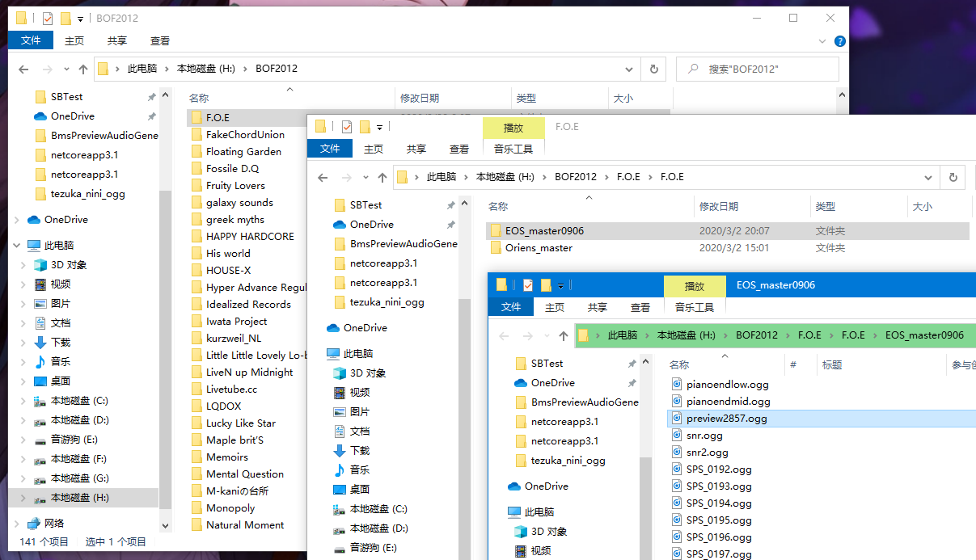Open the recent locations dropdown near navigation arrows
The height and width of the screenshot is (560, 976).
coord(66,69)
